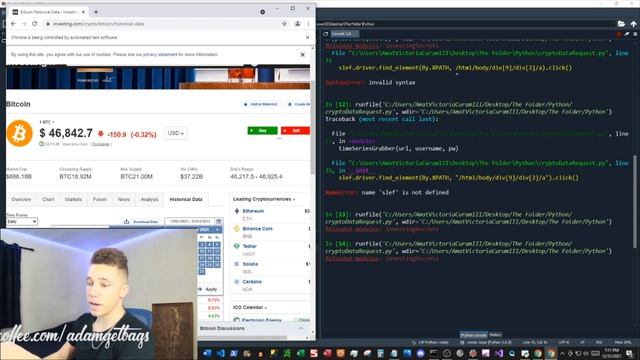Click the console tab browse icon in Spyder
Screen dimensions: 640x360
click(x=326, y=34)
